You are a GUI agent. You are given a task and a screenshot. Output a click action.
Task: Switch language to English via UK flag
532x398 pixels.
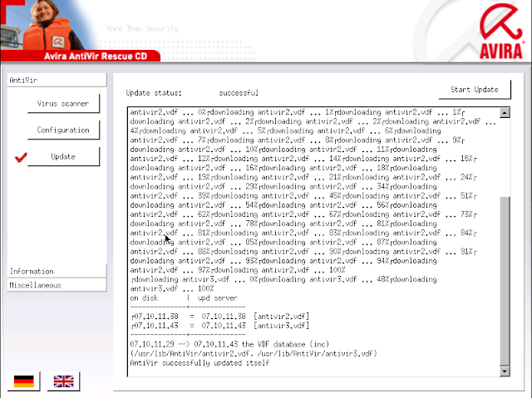click(63, 381)
